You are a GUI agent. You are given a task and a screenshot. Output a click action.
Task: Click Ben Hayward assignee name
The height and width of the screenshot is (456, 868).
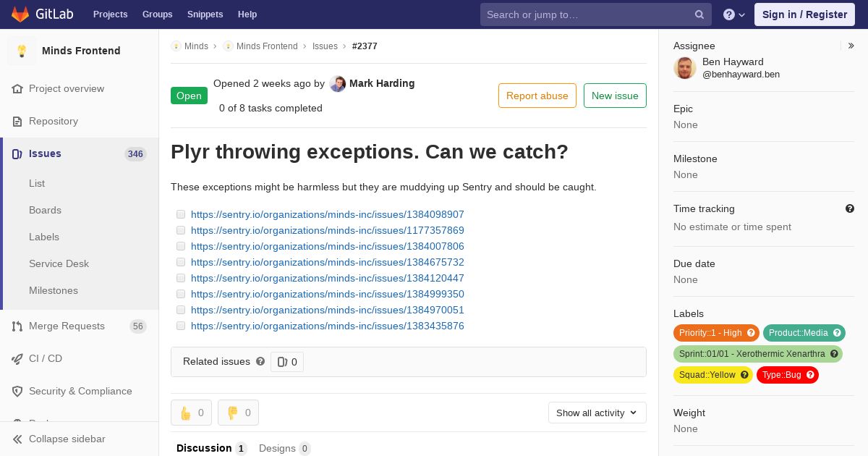point(733,62)
